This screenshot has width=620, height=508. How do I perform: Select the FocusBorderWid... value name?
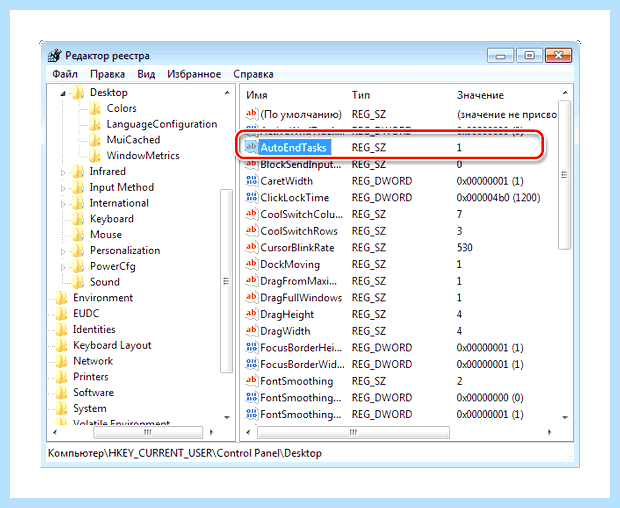pos(302,364)
